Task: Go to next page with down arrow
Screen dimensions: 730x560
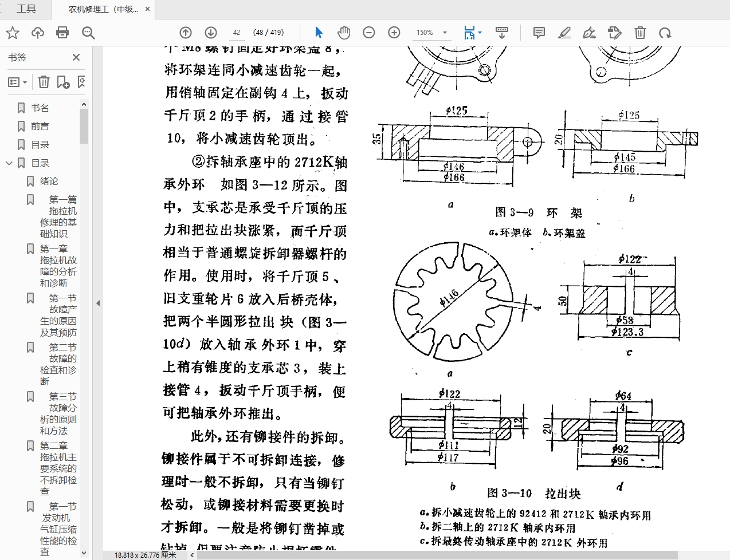Action: pyautogui.click(x=211, y=33)
